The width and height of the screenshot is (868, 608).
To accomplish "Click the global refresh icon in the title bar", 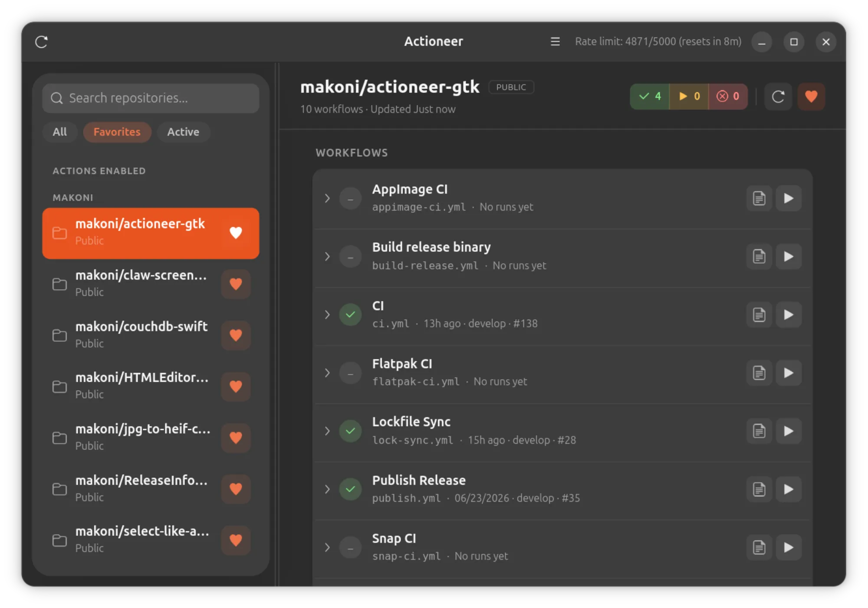I will pos(41,42).
